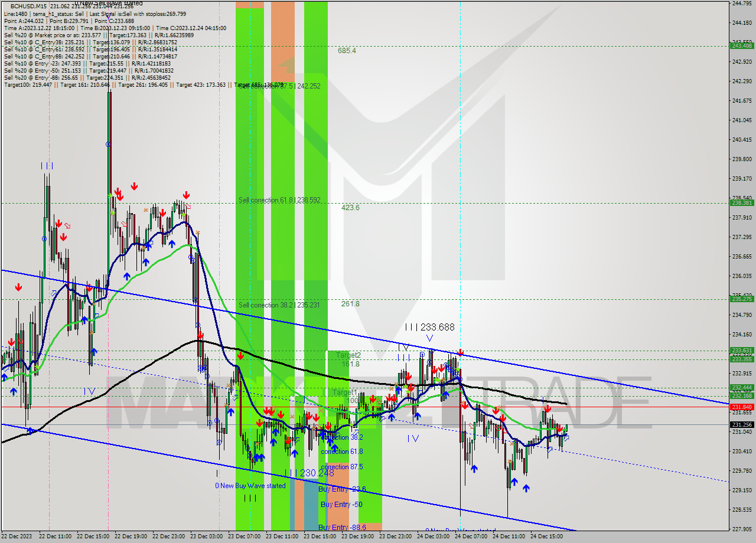Click the '261.8' Fibonacci label
Screen dimensions: 756x543
pyautogui.click(x=350, y=304)
